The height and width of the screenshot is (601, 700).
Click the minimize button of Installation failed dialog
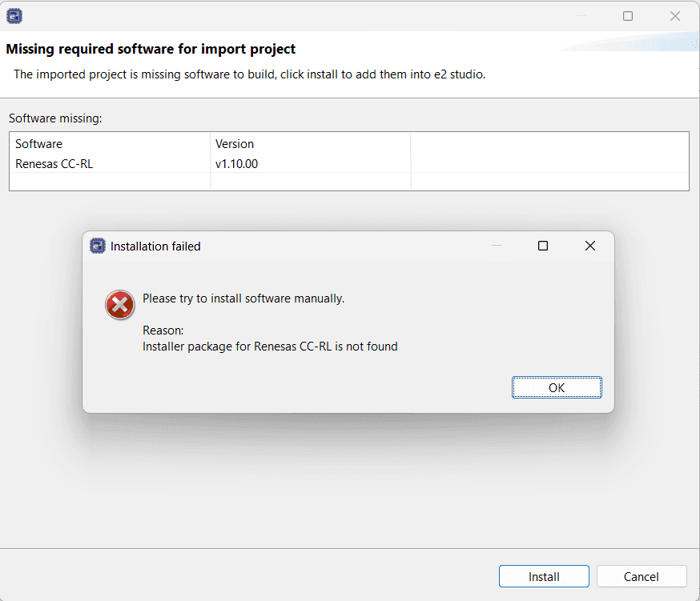coord(497,246)
